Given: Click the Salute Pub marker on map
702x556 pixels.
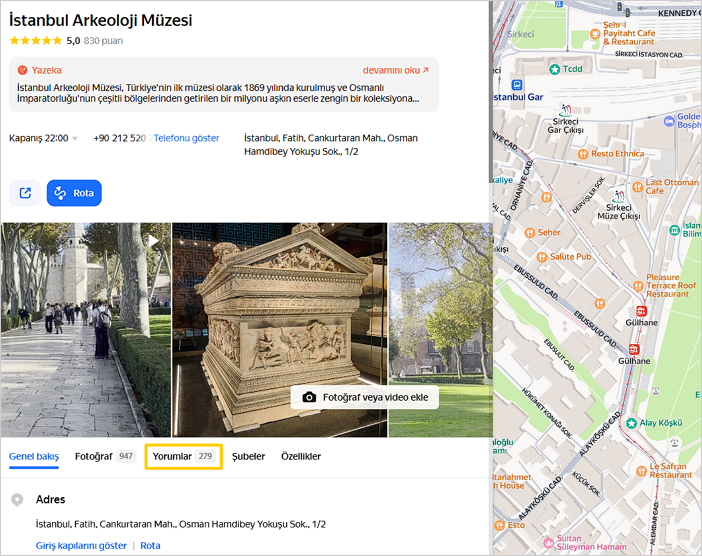Looking at the screenshot, I should (x=542, y=257).
